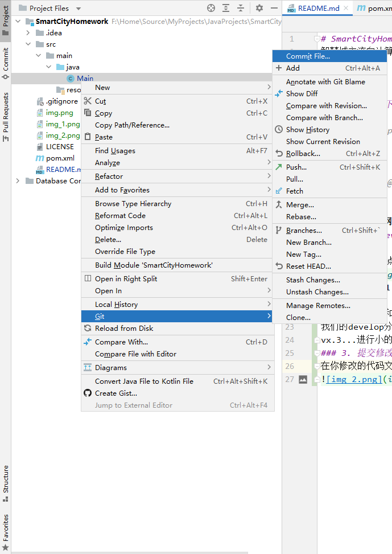Open the New submenu
392x554 pixels.
(x=178, y=88)
